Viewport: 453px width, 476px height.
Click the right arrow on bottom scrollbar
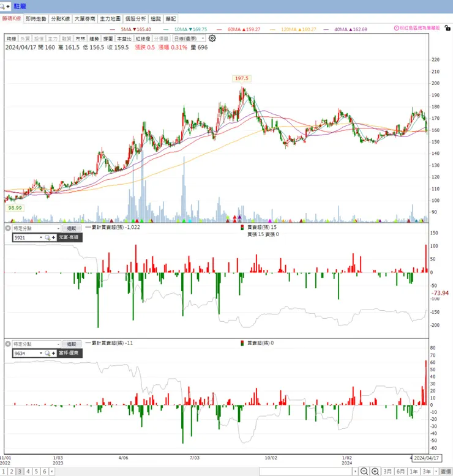(355, 472)
